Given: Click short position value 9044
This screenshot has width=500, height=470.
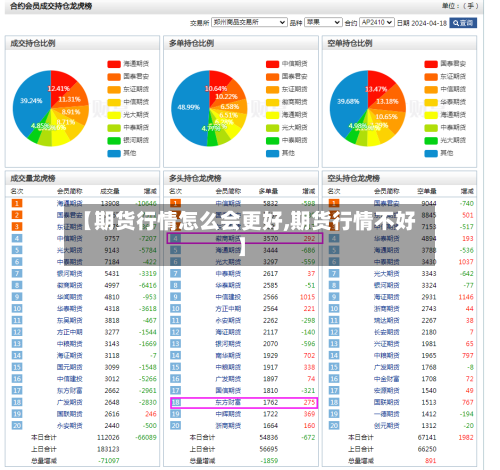Looking at the screenshot, I should pos(429,203).
